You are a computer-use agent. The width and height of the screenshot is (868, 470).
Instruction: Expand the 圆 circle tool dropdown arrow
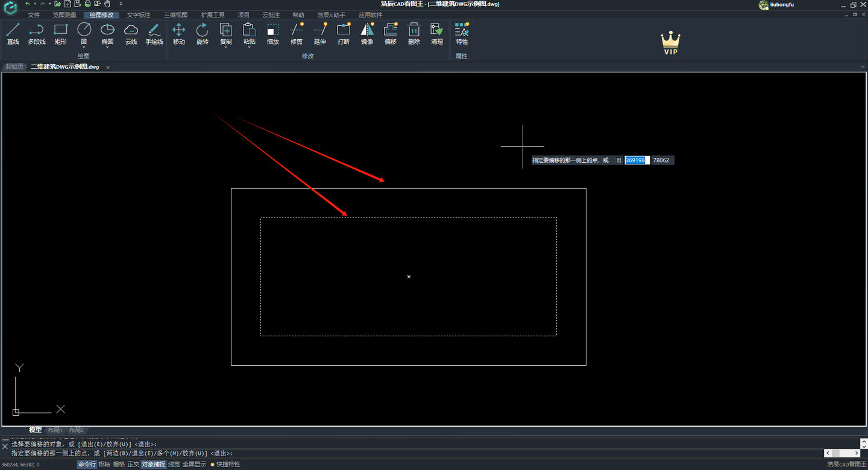tap(84, 47)
